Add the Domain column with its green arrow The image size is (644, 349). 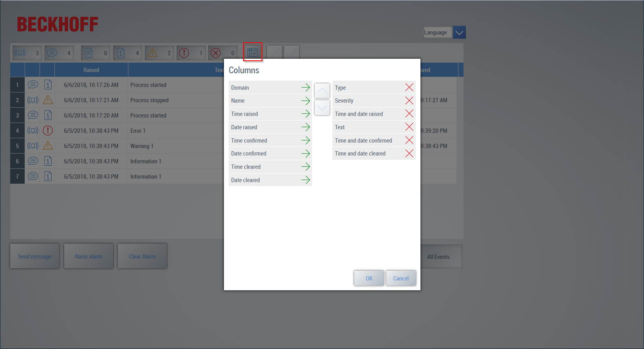point(305,87)
